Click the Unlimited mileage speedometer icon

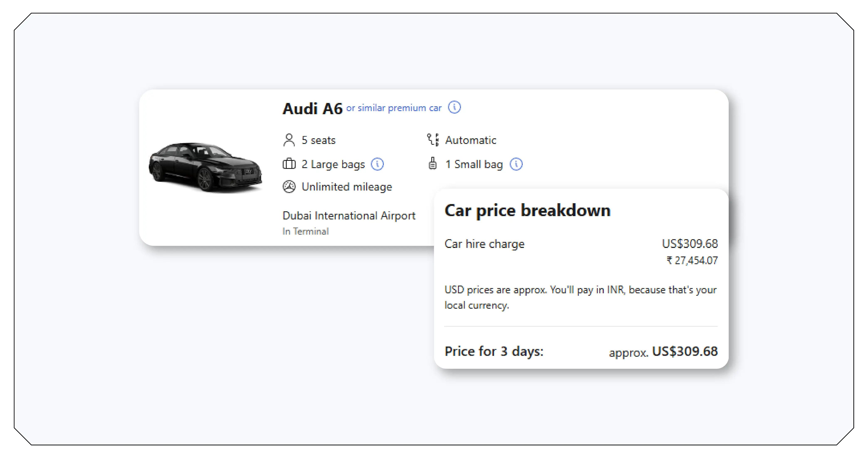click(x=289, y=186)
